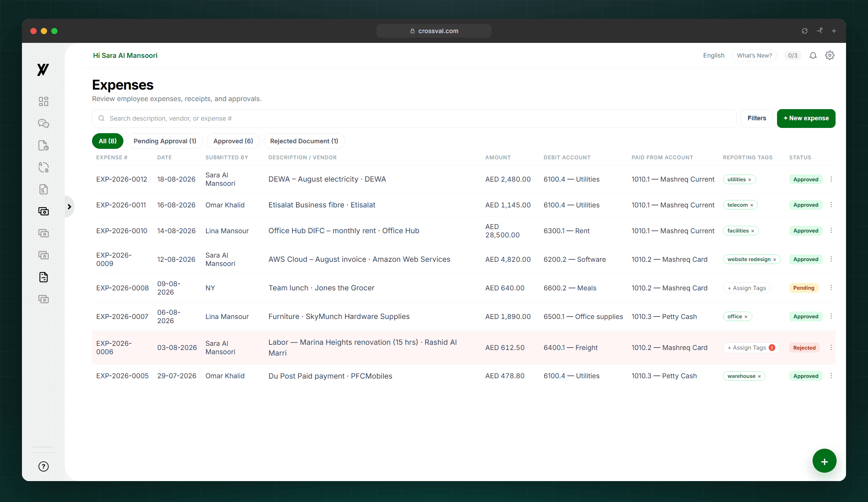868x502 pixels.
Task: Open expense EXP-2026-0012
Action: (x=122, y=179)
